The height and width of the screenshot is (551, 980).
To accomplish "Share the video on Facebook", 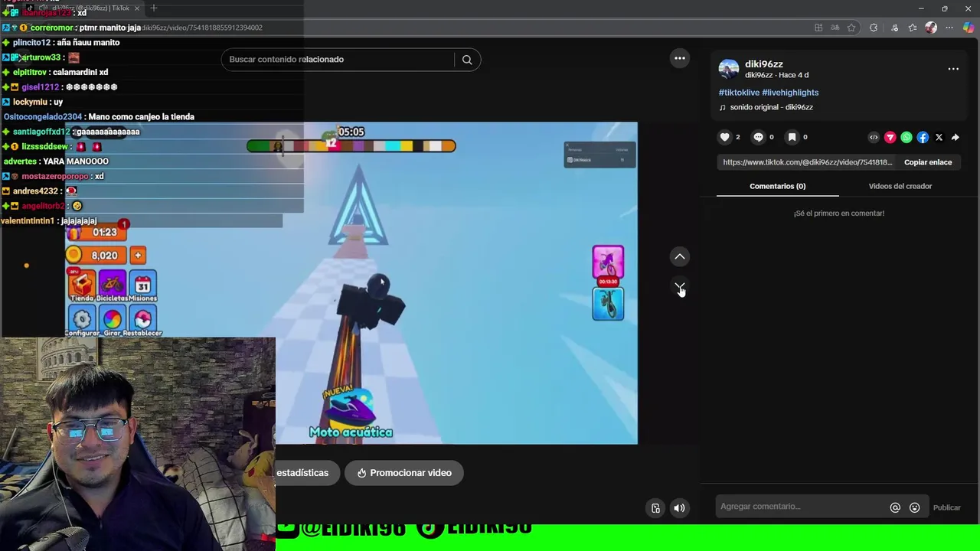I will click(923, 138).
